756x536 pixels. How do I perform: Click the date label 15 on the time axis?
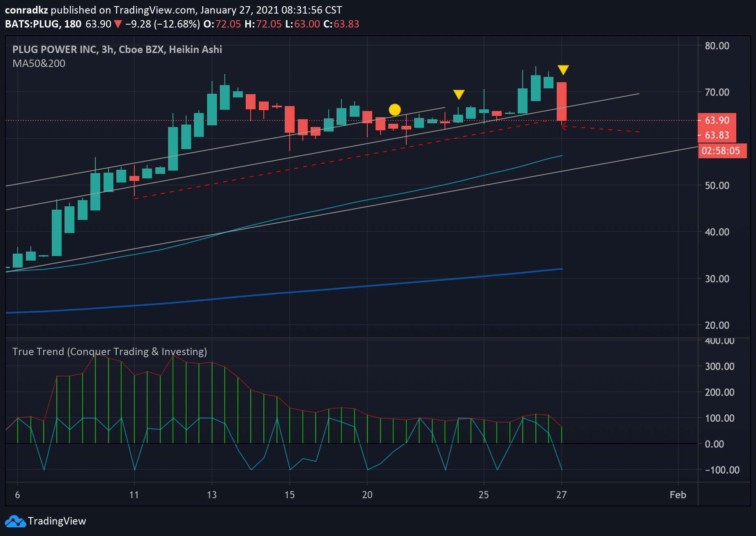tap(289, 495)
